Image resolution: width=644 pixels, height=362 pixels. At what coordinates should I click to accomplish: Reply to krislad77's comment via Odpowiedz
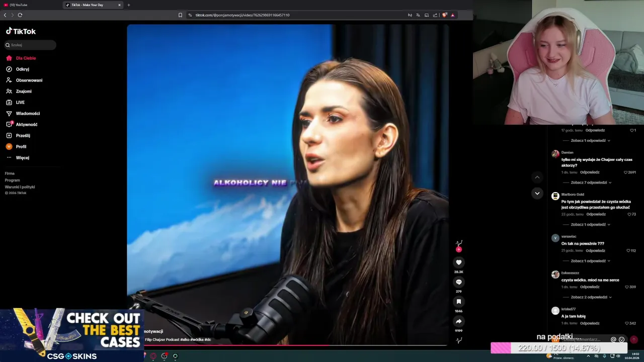point(590,323)
